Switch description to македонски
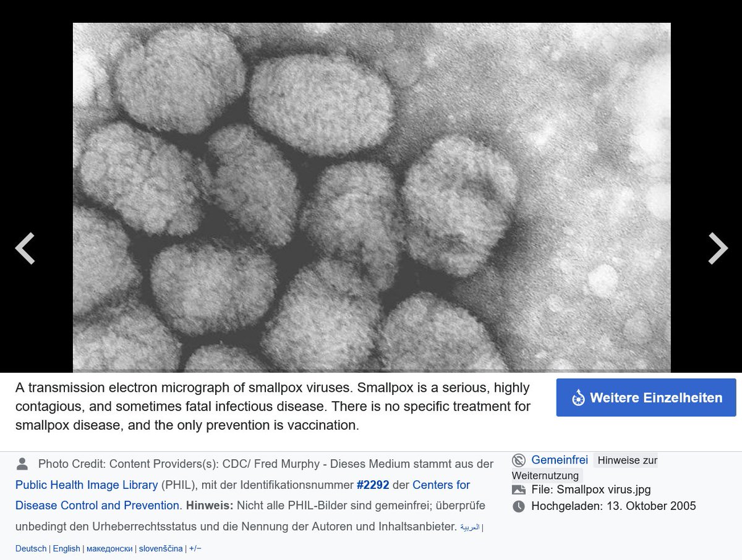The image size is (742, 560). pyautogui.click(x=108, y=548)
